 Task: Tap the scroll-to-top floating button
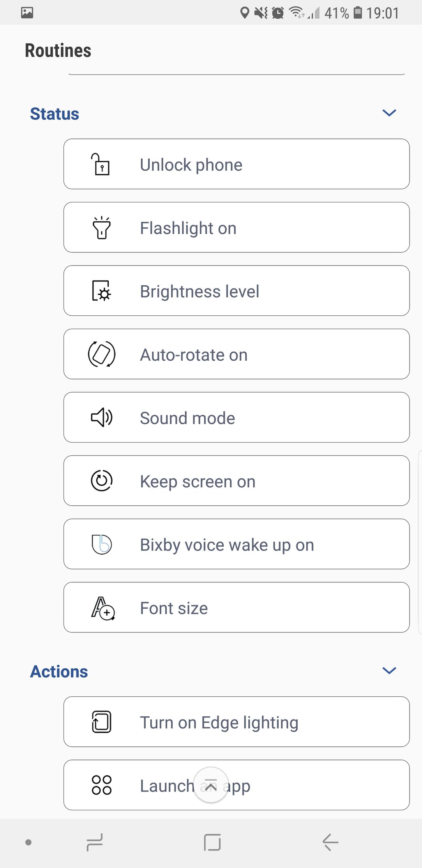click(x=211, y=785)
